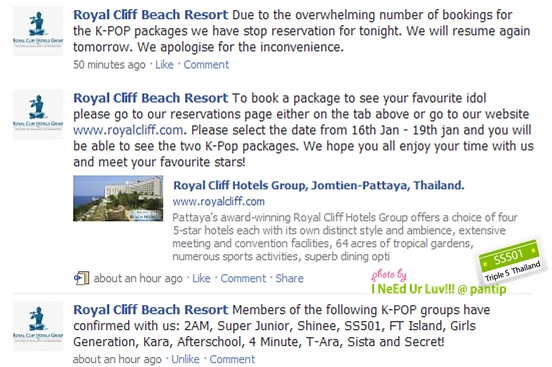Click the Royal Cliff logo avatar on the second post
552x367 pixels.
point(38,114)
